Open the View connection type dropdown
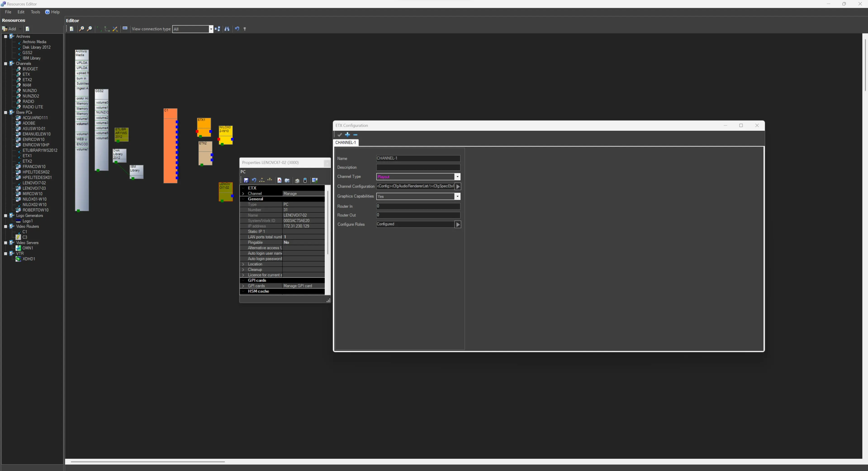This screenshot has height=471, width=868. tap(211, 29)
